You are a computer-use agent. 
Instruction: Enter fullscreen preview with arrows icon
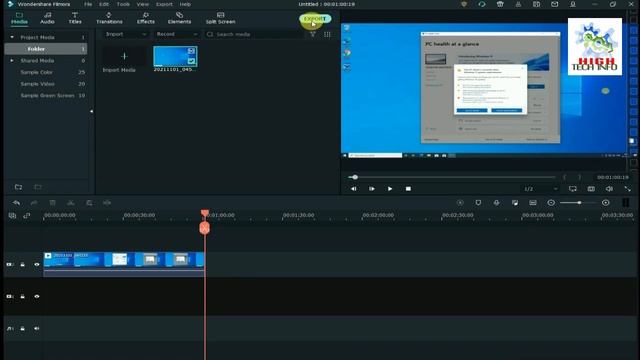point(627,189)
